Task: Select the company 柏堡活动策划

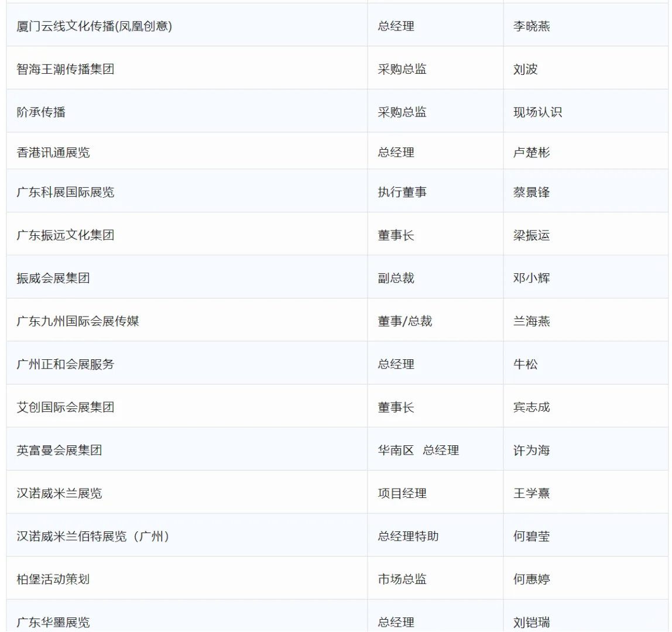Action: click(x=53, y=579)
